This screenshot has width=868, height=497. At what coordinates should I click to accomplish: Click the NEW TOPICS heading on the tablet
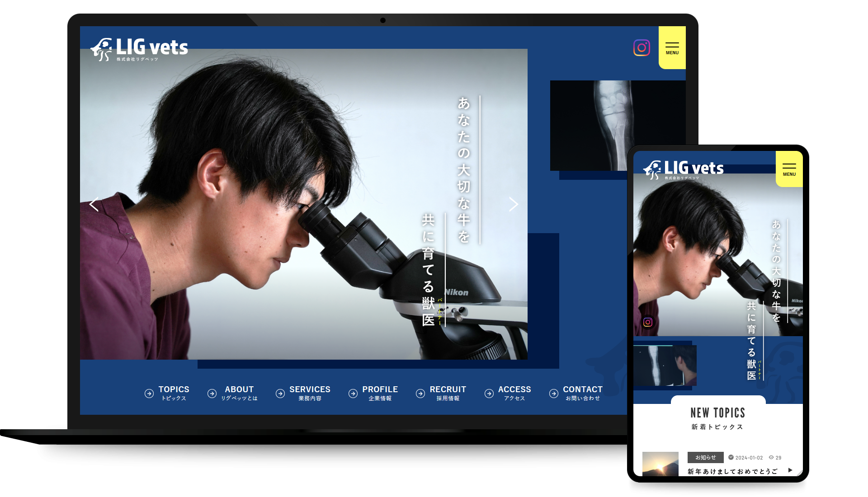pyautogui.click(x=718, y=413)
